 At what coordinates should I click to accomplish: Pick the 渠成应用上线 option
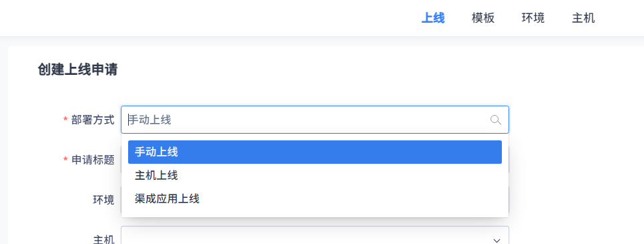(314, 199)
